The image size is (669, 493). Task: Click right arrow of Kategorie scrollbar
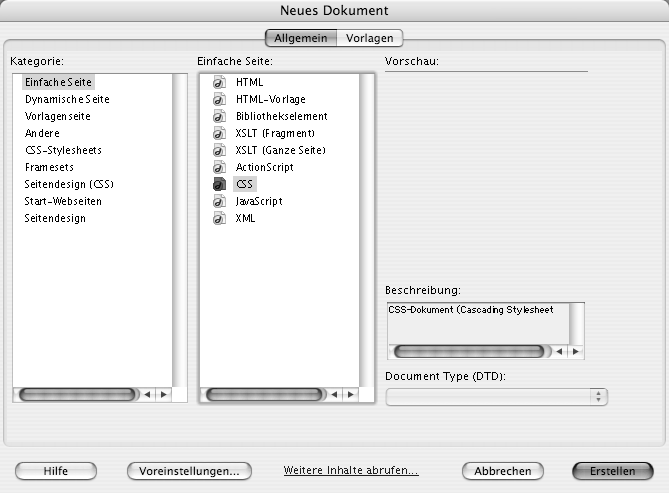point(164,395)
